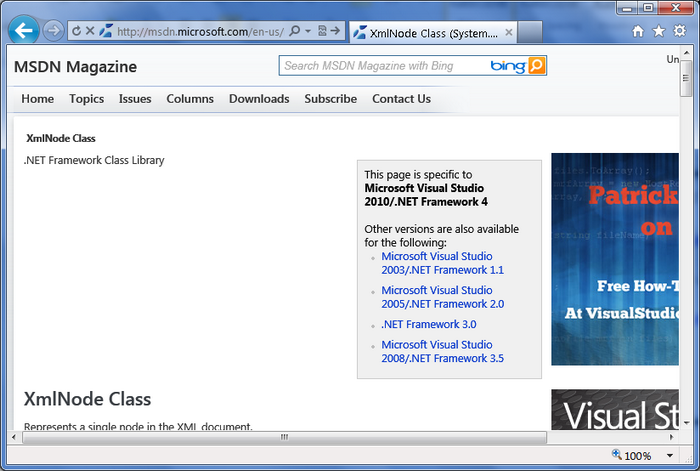Click the browser Back arrow button
Image resolution: width=700 pixels, height=471 pixels.
pyautogui.click(x=24, y=30)
